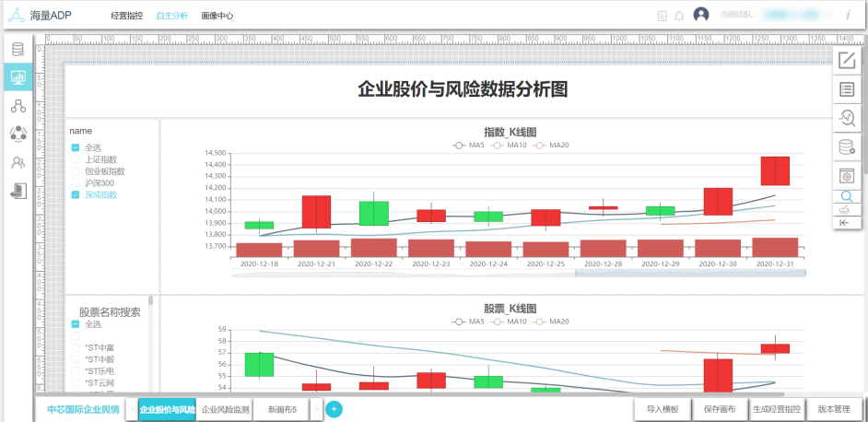The width and height of the screenshot is (868, 422).
Task: Open the list panel icon on right toolbar
Action: (x=847, y=89)
